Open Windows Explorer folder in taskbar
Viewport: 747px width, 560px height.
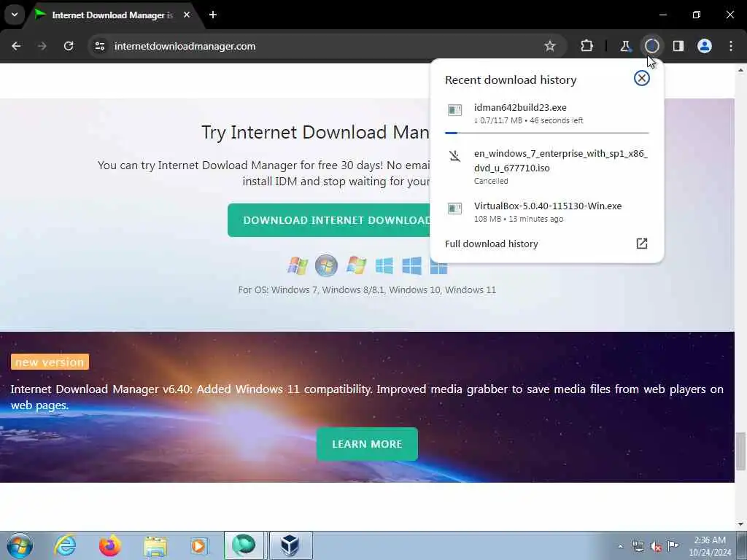point(155,545)
